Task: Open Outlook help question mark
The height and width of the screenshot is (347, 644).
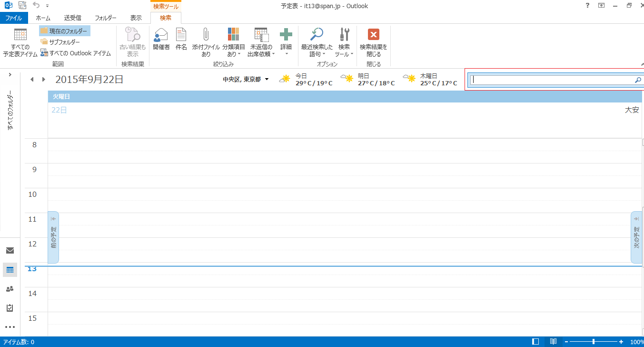Action: 588,6
